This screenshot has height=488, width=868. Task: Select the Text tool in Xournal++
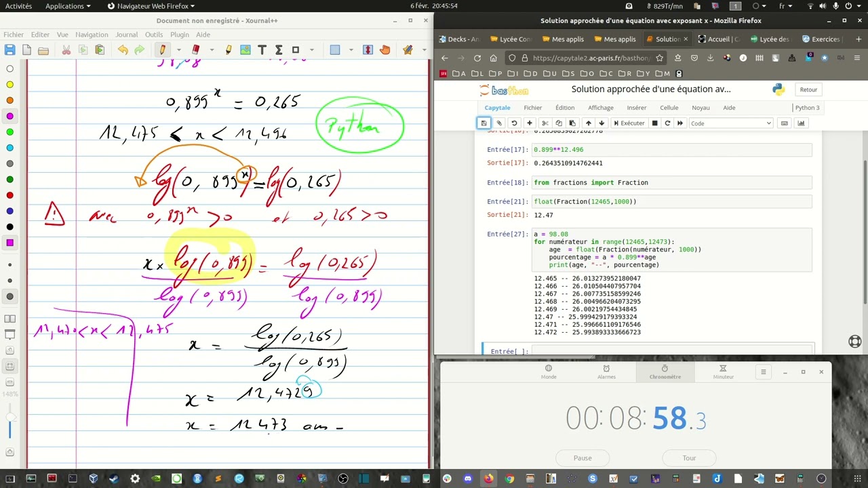point(262,49)
